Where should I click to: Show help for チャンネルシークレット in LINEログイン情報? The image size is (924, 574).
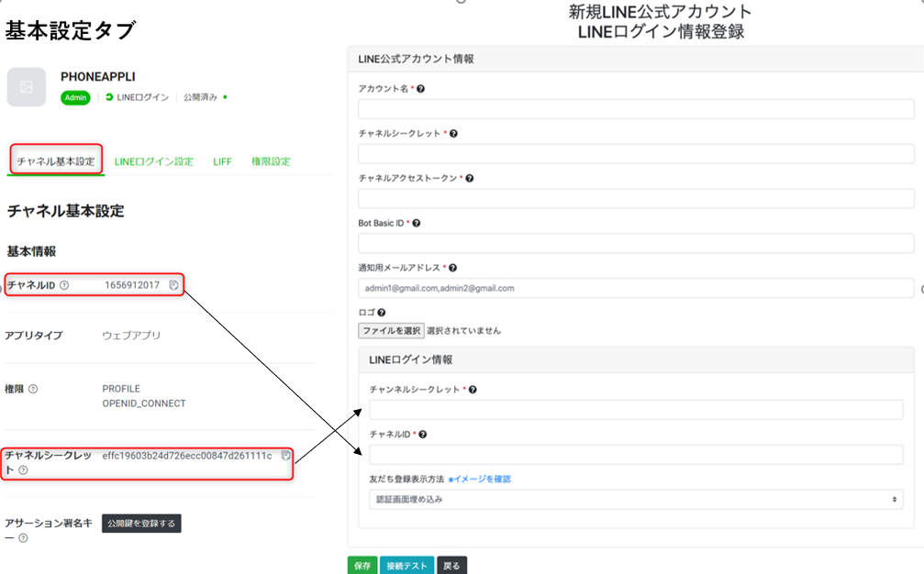[x=473, y=389]
